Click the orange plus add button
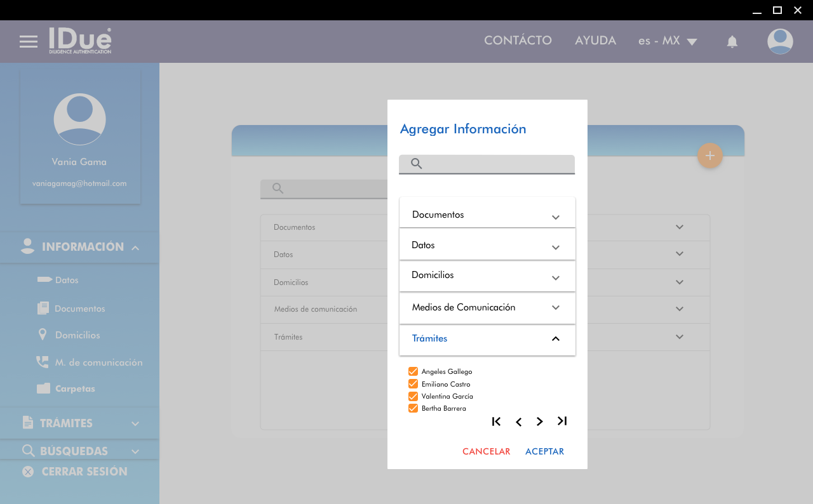This screenshot has height=504, width=813. pyautogui.click(x=709, y=156)
